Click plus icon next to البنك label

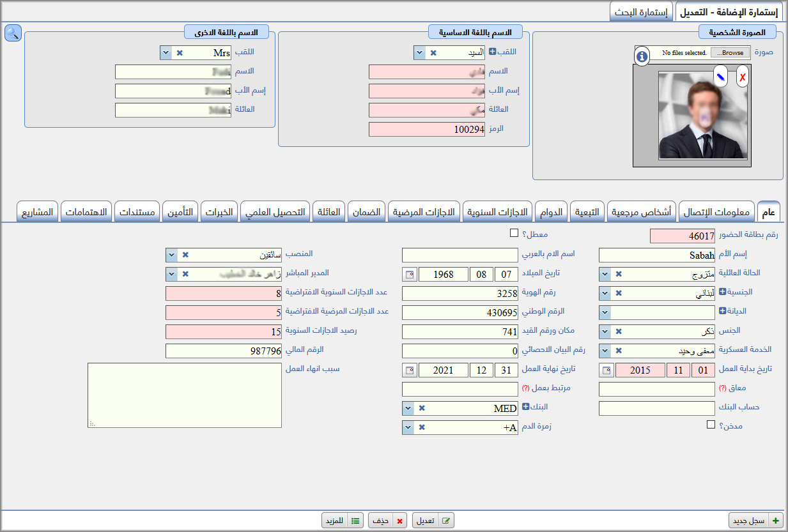tap(525, 407)
